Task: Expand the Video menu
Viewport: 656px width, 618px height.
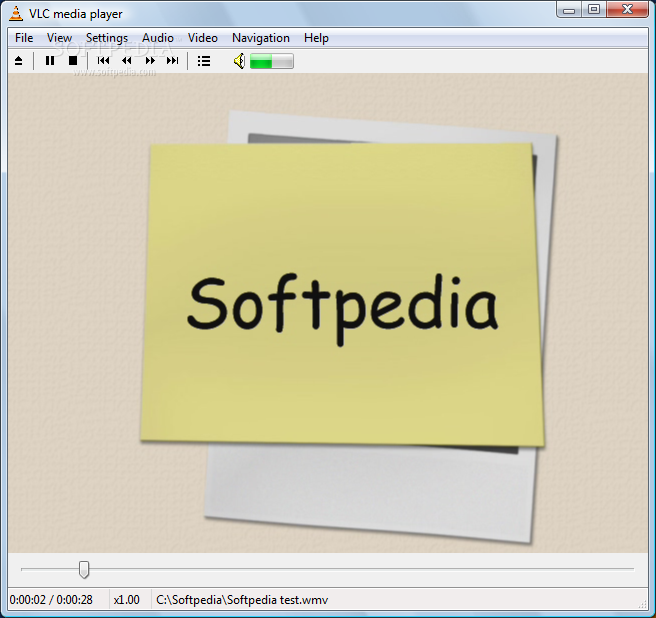Action: pyautogui.click(x=203, y=38)
